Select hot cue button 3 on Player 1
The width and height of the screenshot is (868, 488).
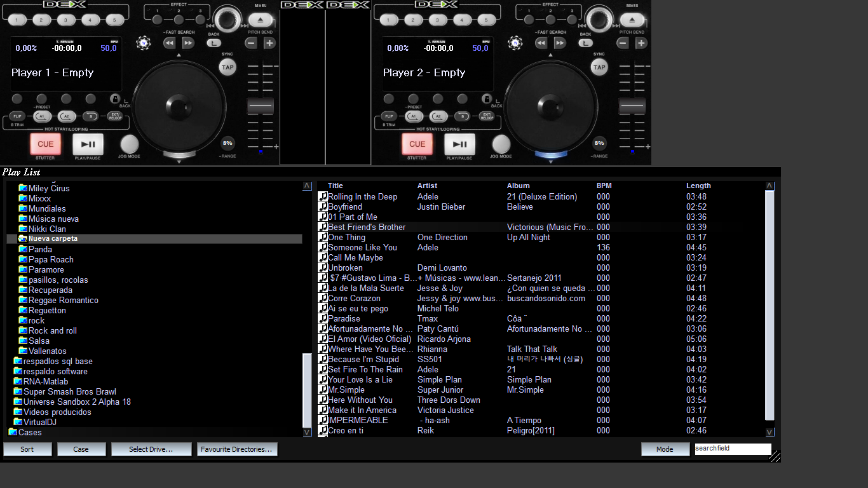click(66, 20)
